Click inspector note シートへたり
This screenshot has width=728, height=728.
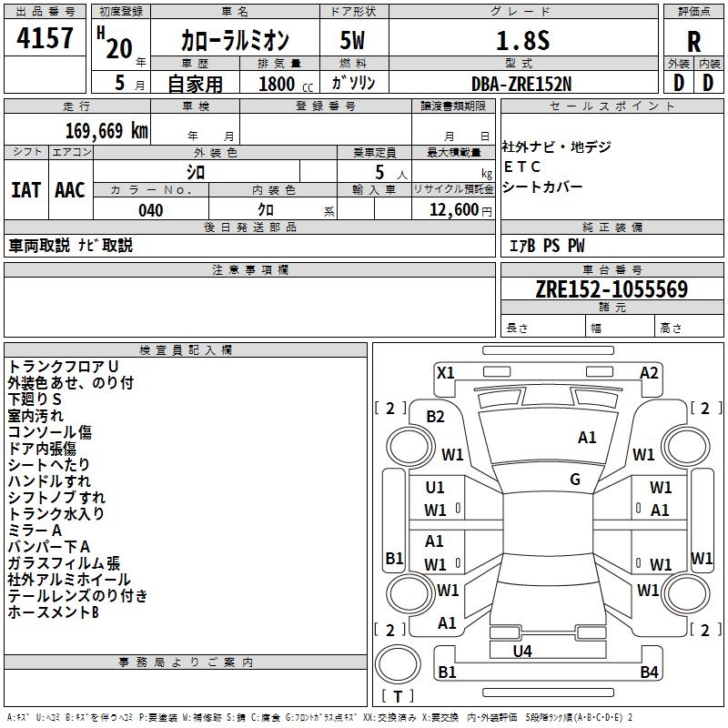(49, 465)
